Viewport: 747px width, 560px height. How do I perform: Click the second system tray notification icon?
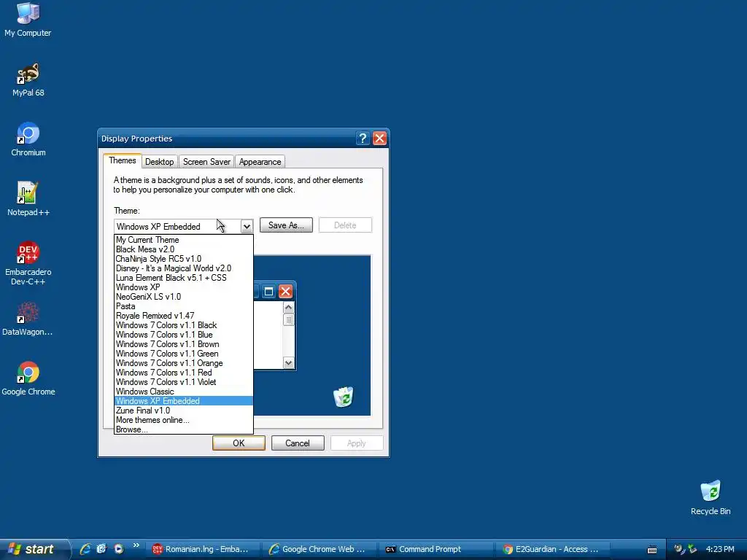[x=693, y=549]
